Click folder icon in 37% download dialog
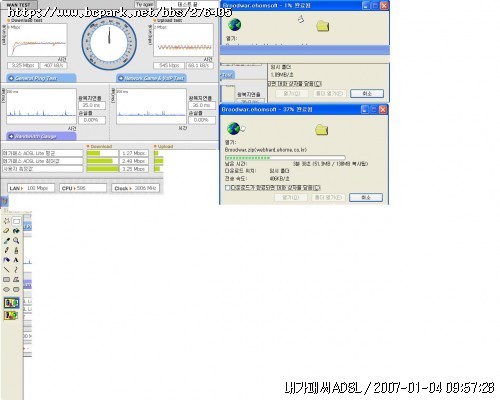Viewport: 500px width, 400px height. [322, 130]
